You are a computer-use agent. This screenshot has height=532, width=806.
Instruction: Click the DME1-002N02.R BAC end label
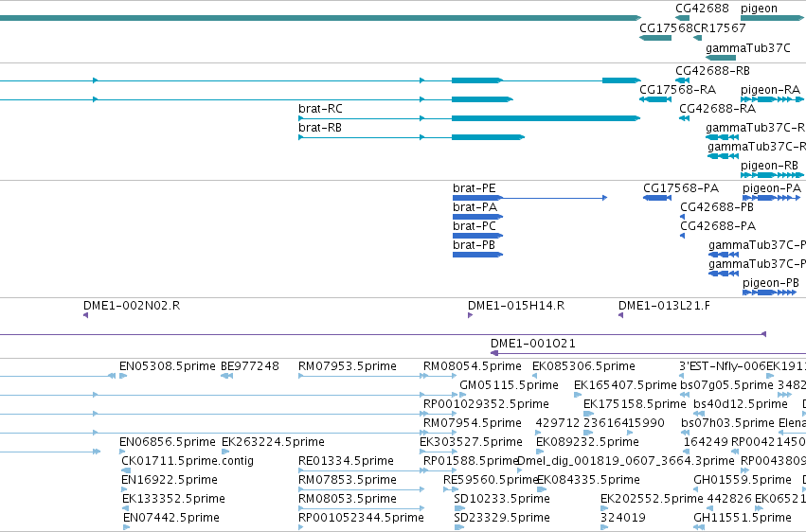pyautogui.click(x=132, y=306)
